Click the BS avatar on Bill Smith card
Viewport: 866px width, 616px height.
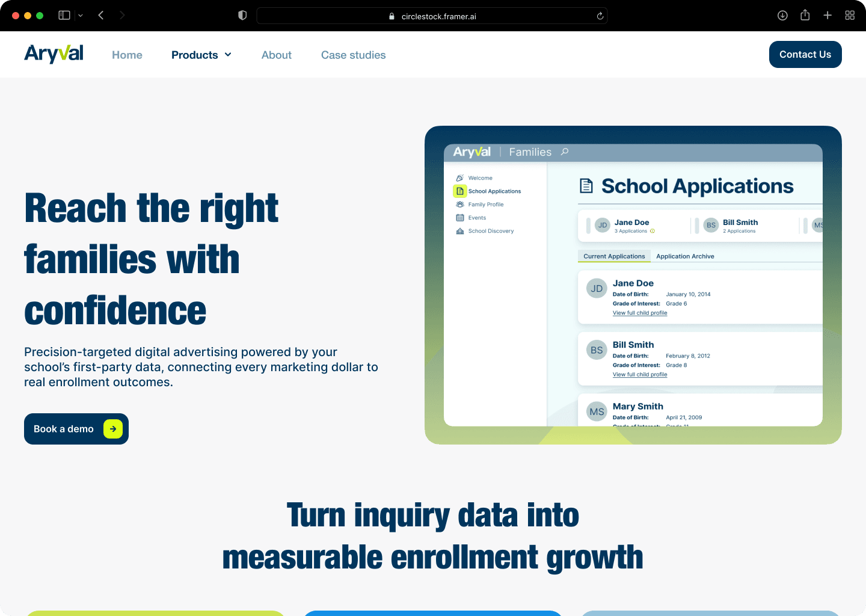pos(597,350)
